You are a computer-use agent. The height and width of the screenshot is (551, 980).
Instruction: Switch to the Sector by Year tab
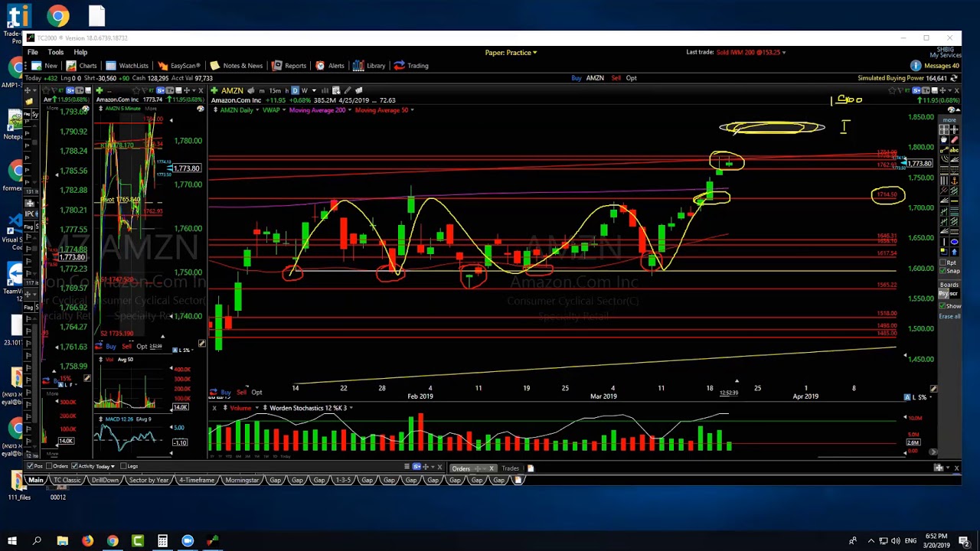149,480
